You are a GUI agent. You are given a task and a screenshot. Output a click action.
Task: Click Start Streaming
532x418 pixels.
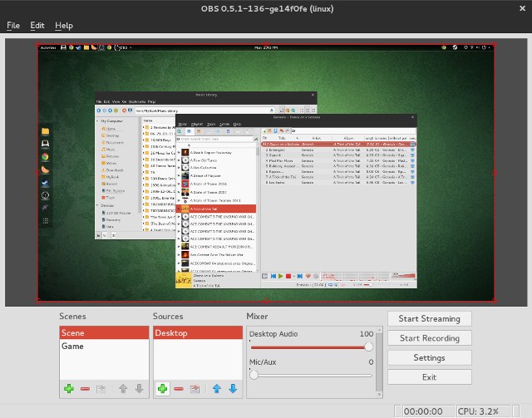point(430,318)
